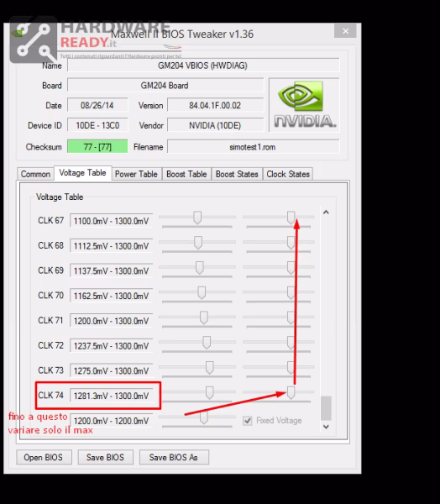Click the CLK 72 row label
The height and width of the screenshot is (504, 440).
pyautogui.click(x=50, y=345)
